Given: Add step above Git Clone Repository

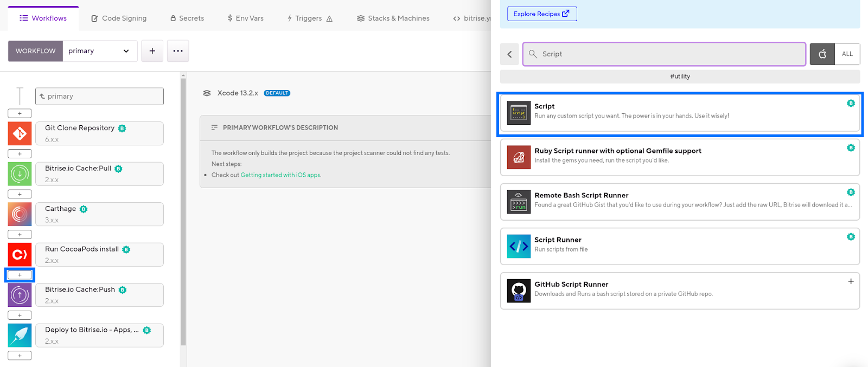Looking at the screenshot, I should pyautogui.click(x=20, y=113).
